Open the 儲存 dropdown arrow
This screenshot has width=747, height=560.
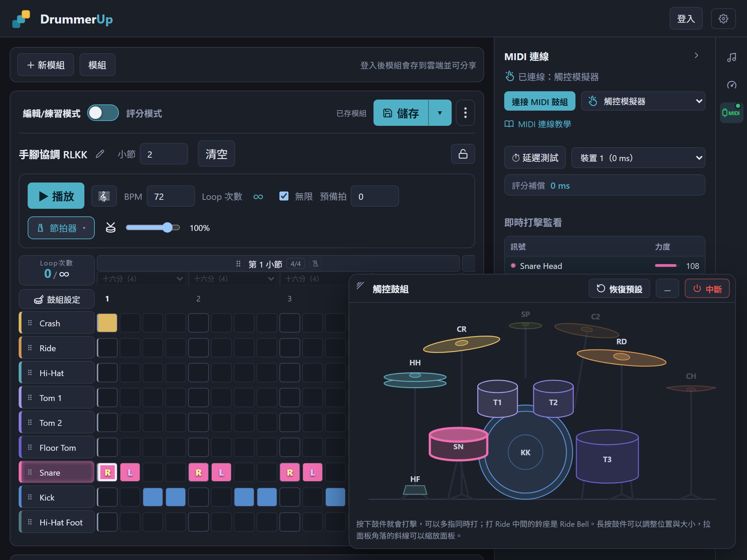(440, 113)
